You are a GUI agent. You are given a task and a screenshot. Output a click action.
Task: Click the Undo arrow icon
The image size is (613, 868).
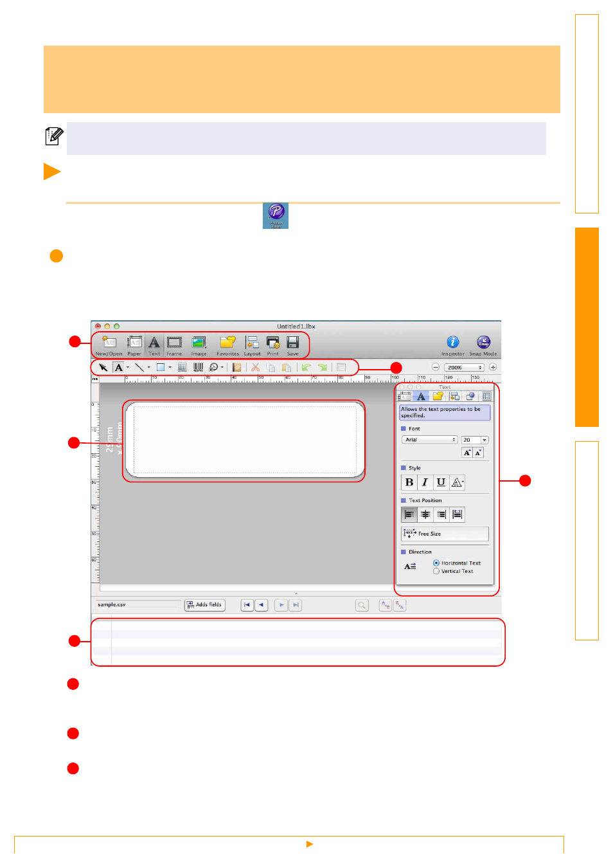click(x=306, y=367)
